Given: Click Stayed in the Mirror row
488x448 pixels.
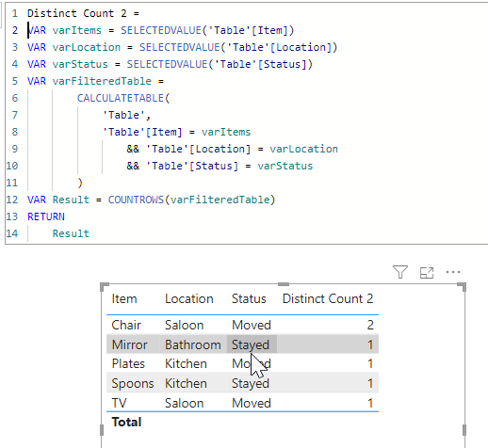Looking at the screenshot, I should 251,345.
